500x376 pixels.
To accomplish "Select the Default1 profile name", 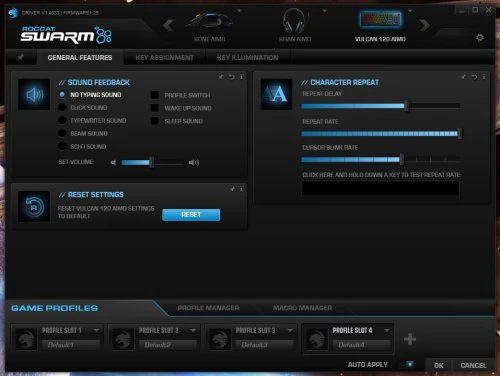I will coord(71,345).
